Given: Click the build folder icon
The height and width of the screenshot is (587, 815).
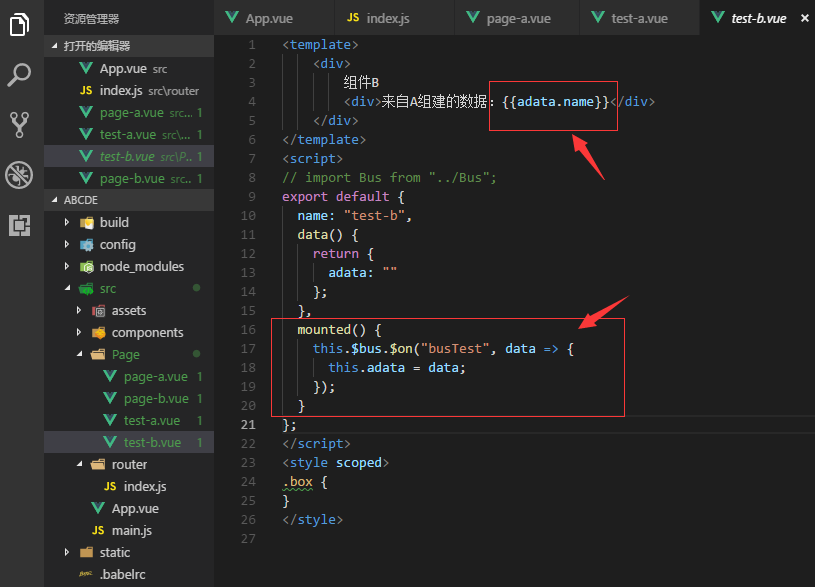Looking at the screenshot, I should click(x=86, y=223).
